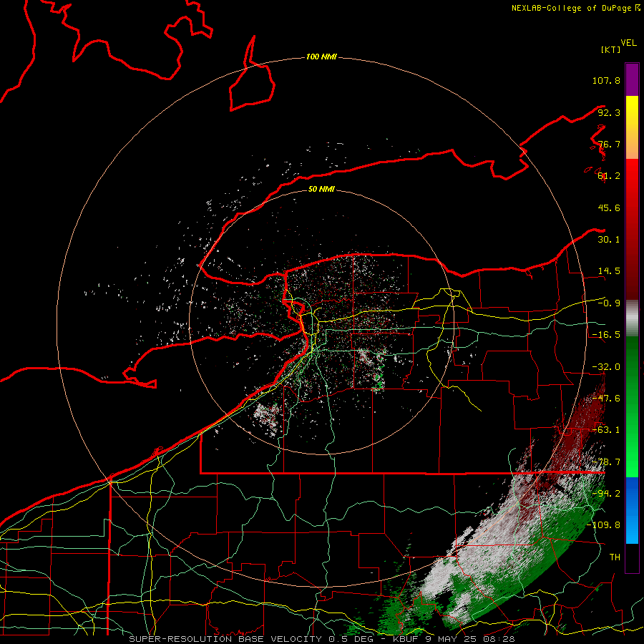The height and width of the screenshot is (644, 644).
Task: Select the 76.7 legend value
Action: point(609,144)
